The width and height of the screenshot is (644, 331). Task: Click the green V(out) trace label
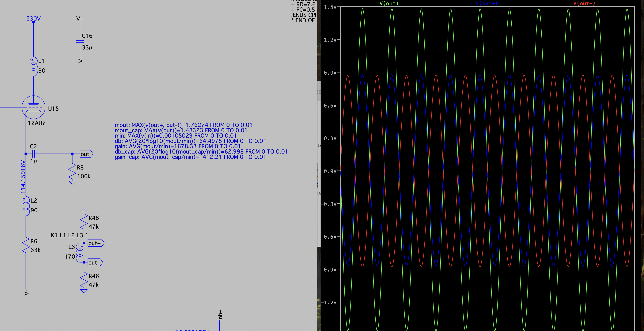coord(389,3)
